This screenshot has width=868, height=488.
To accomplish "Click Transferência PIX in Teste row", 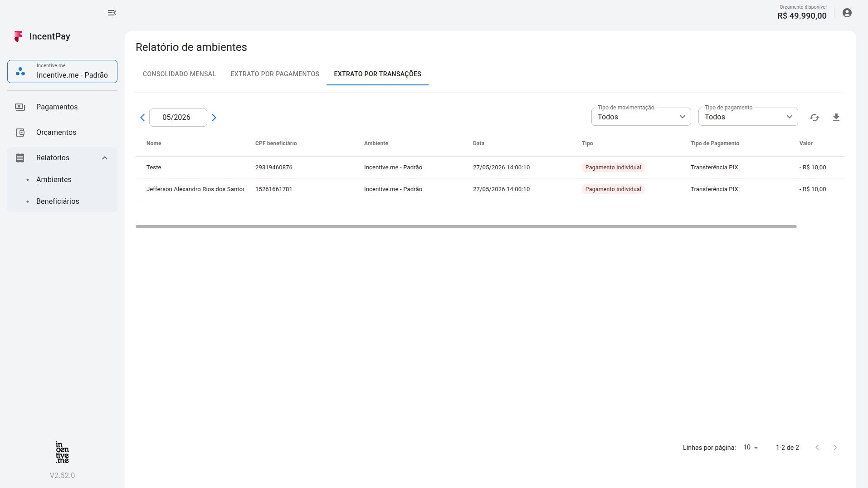I will (x=714, y=168).
